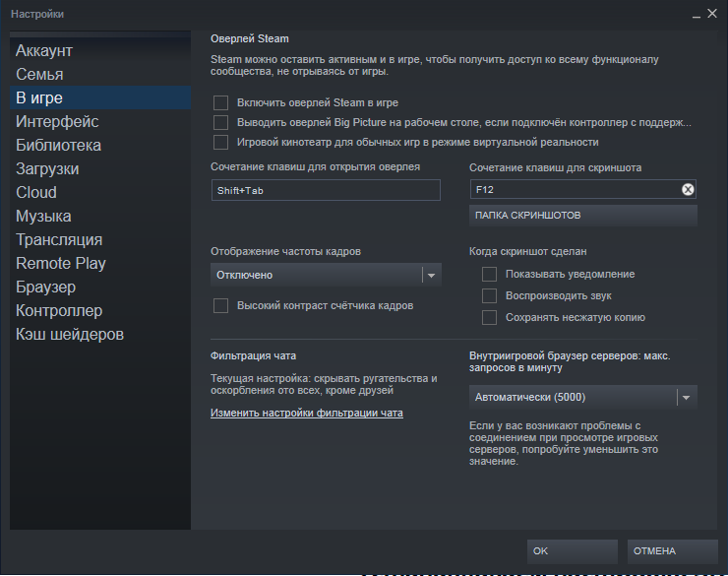
Task: Close the Настройки window
Action: pyautogui.click(x=711, y=14)
